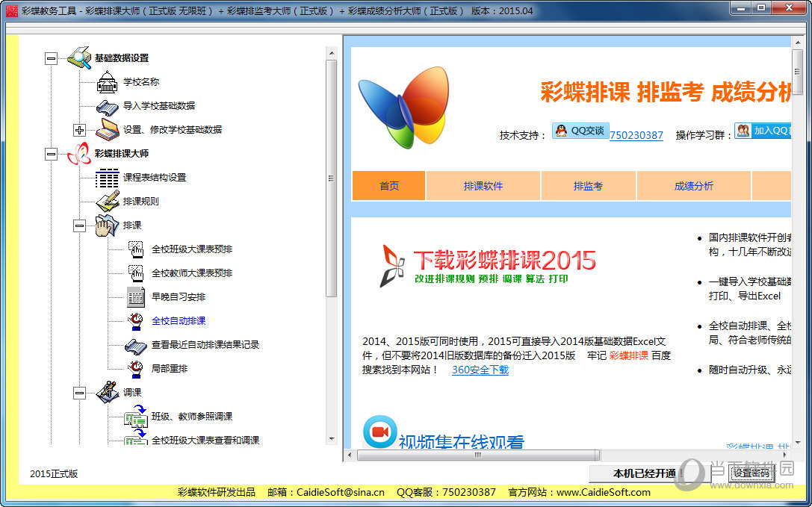Screen dimensions: 812x507
Task: Select the 全校自动排课 tree item
Action: tap(179, 321)
